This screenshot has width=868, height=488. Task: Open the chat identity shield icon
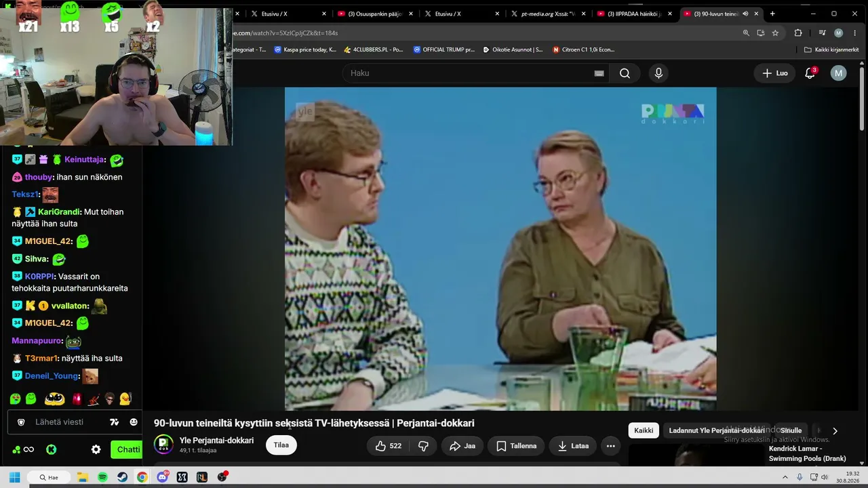point(21,422)
